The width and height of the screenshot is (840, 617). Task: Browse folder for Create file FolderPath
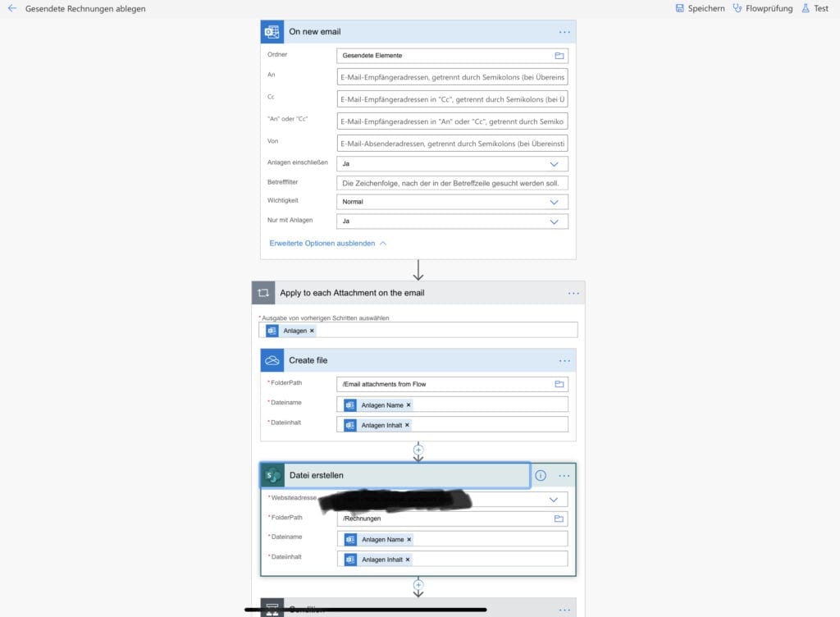click(559, 384)
